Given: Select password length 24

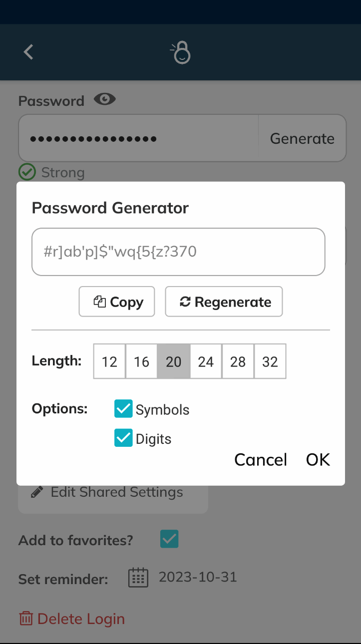Looking at the screenshot, I should (x=206, y=361).
